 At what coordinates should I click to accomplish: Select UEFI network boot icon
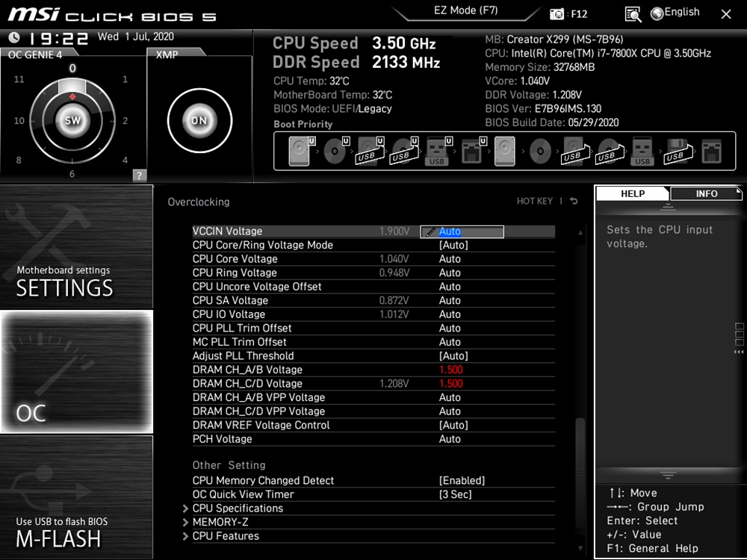pos(473,151)
